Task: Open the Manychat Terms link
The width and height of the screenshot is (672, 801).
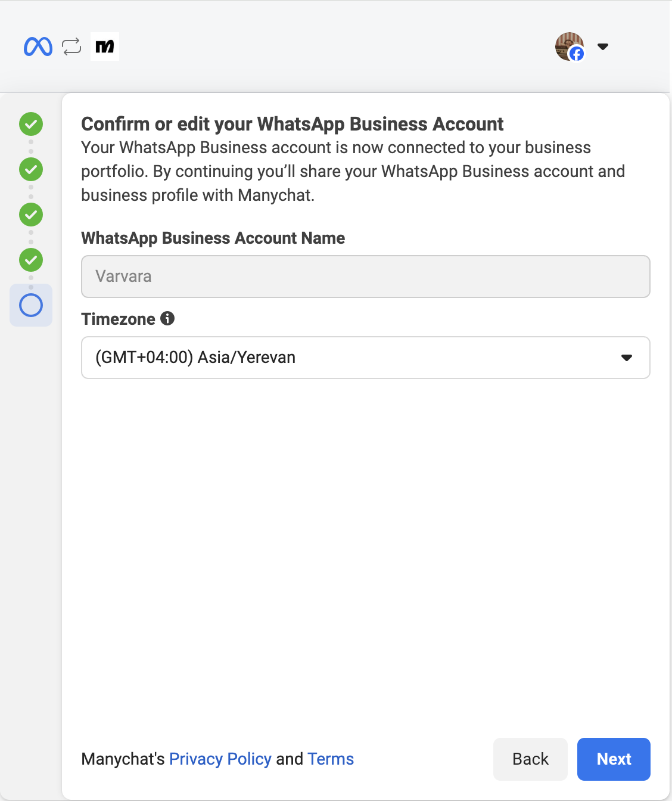Action: click(x=331, y=759)
